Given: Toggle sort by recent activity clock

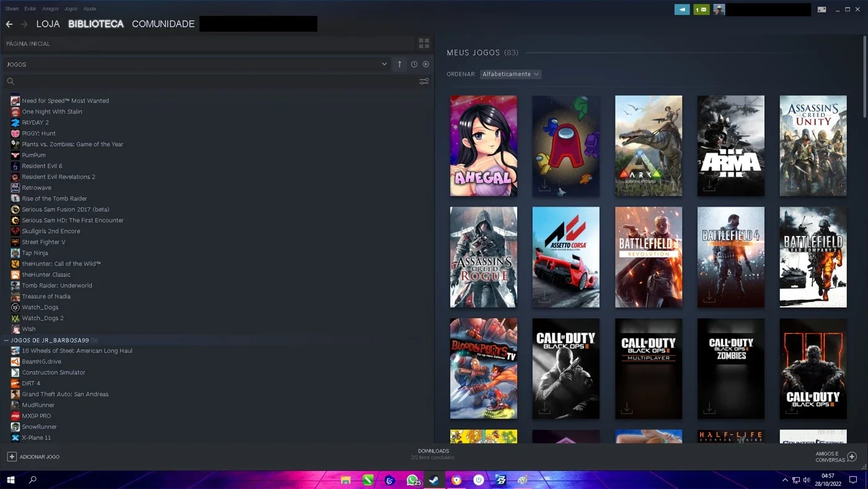Looking at the screenshot, I should pyautogui.click(x=414, y=65).
